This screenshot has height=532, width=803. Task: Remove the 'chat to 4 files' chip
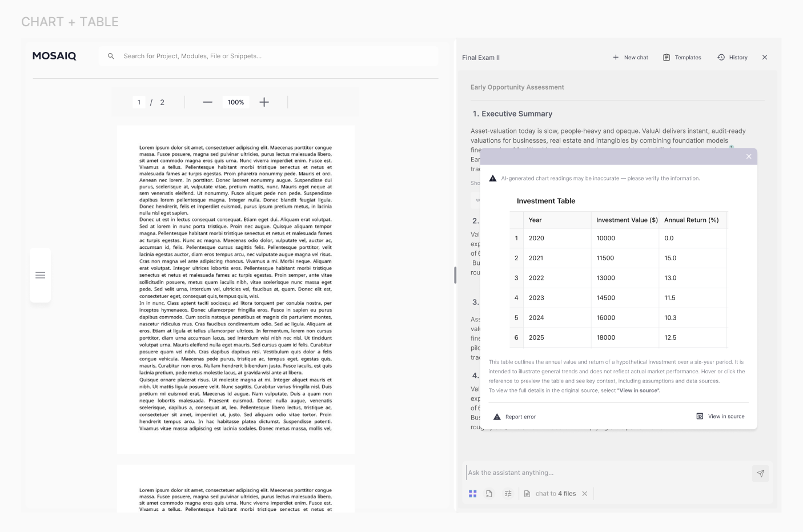coord(585,494)
